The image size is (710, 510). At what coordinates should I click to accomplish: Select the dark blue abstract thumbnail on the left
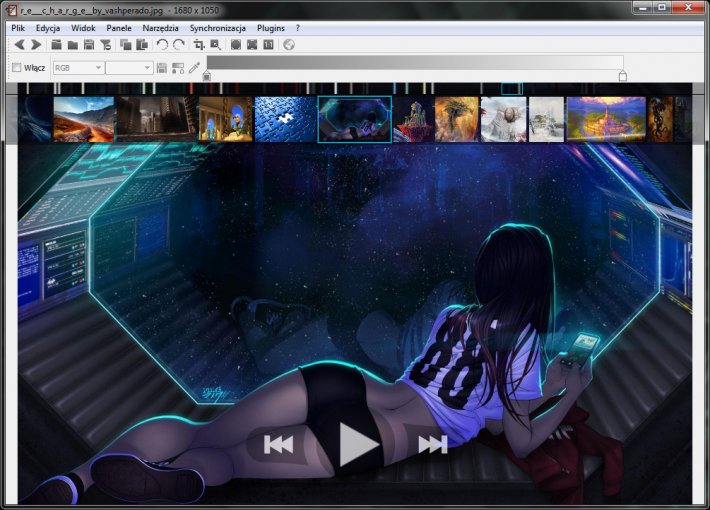(x=35, y=119)
